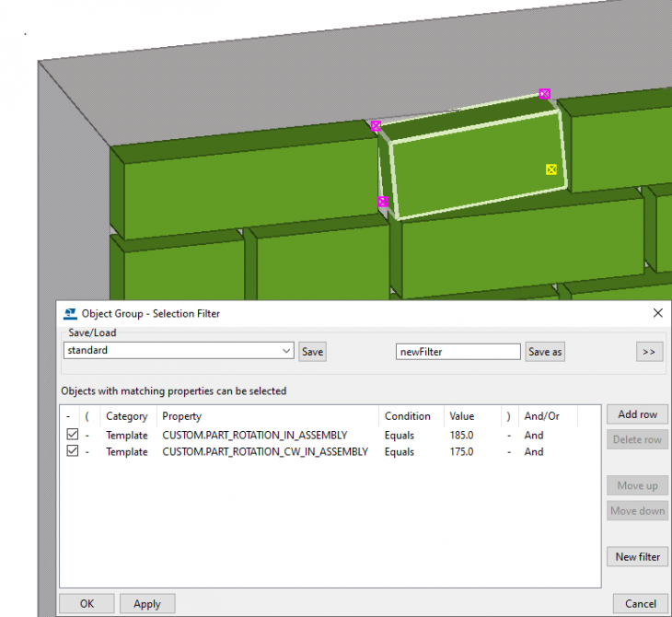The image size is (672, 617).
Task: Click Template category in 185.0 row
Action: 127,436
